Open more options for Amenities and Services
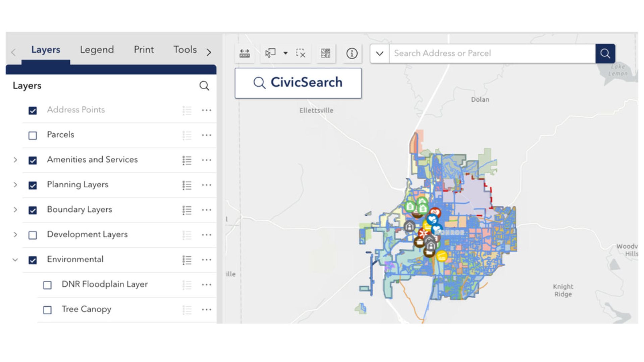The width and height of the screenshot is (644, 362). coord(207,160)
